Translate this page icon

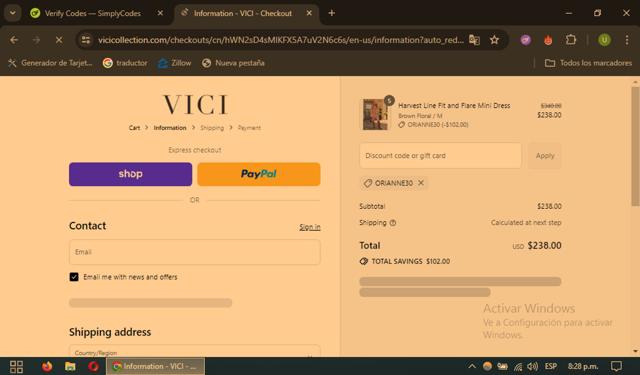(x=474, y=40)
